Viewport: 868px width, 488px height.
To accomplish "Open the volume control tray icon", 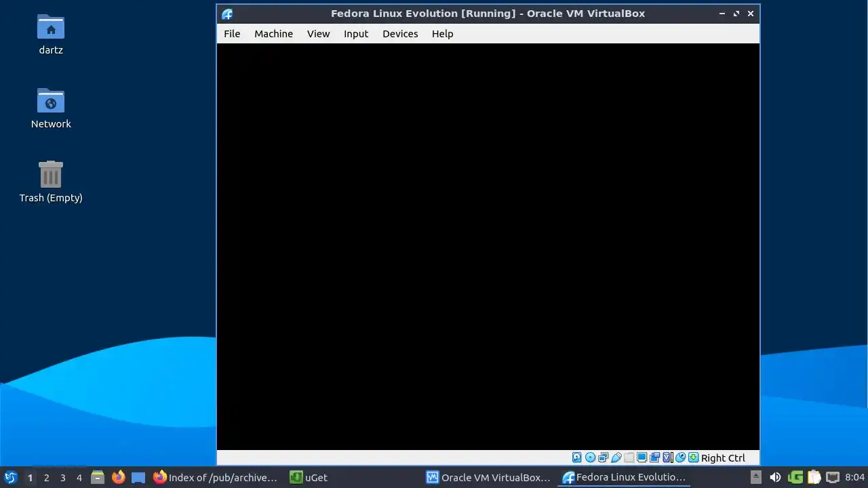I will click(775, 477).
